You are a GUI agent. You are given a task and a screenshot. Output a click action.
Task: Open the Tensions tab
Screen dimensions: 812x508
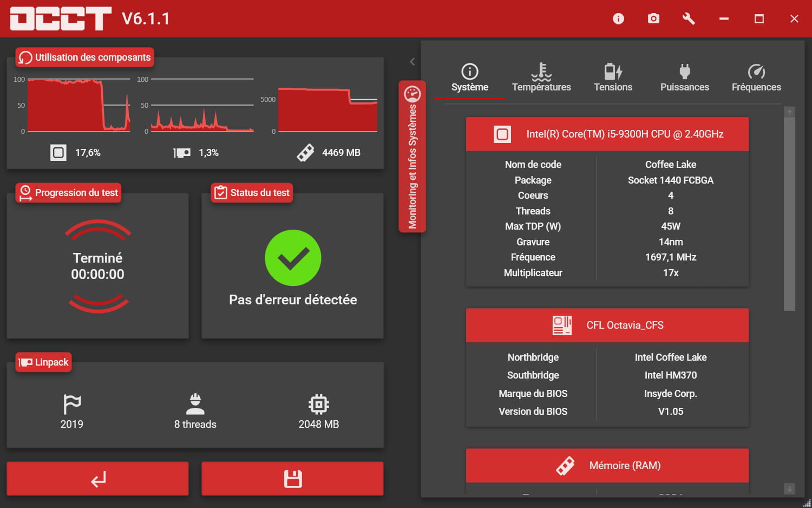613,79
